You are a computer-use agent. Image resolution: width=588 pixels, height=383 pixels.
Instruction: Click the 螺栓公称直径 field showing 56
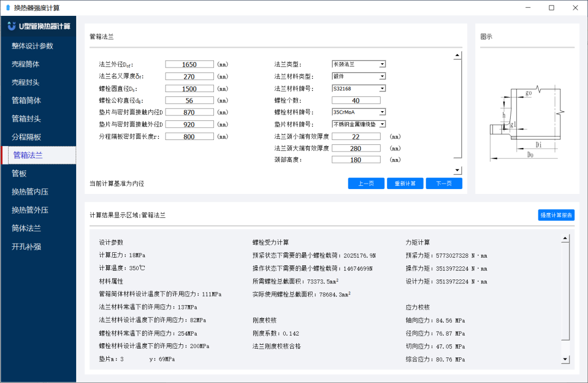click(x=189, y=101)
